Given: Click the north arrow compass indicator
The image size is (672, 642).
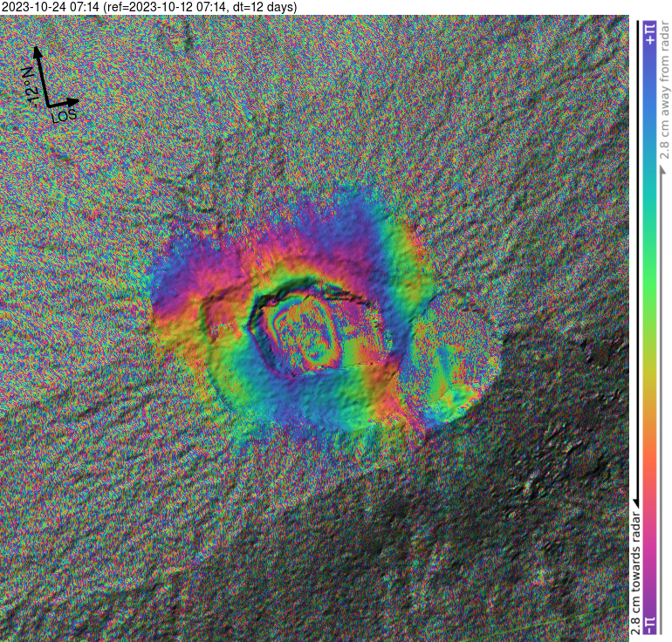Looking at the screenshot, I should tap(42, 75).
